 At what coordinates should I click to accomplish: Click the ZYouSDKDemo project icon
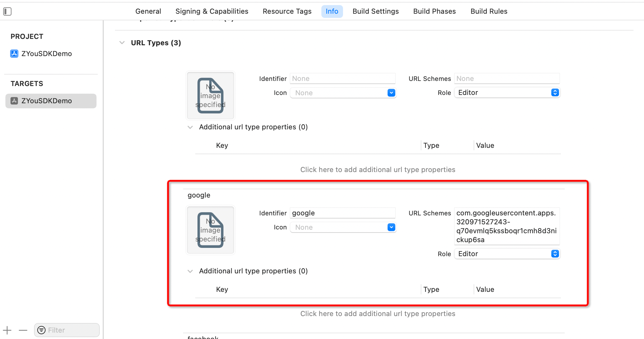[x=14, y=54]
